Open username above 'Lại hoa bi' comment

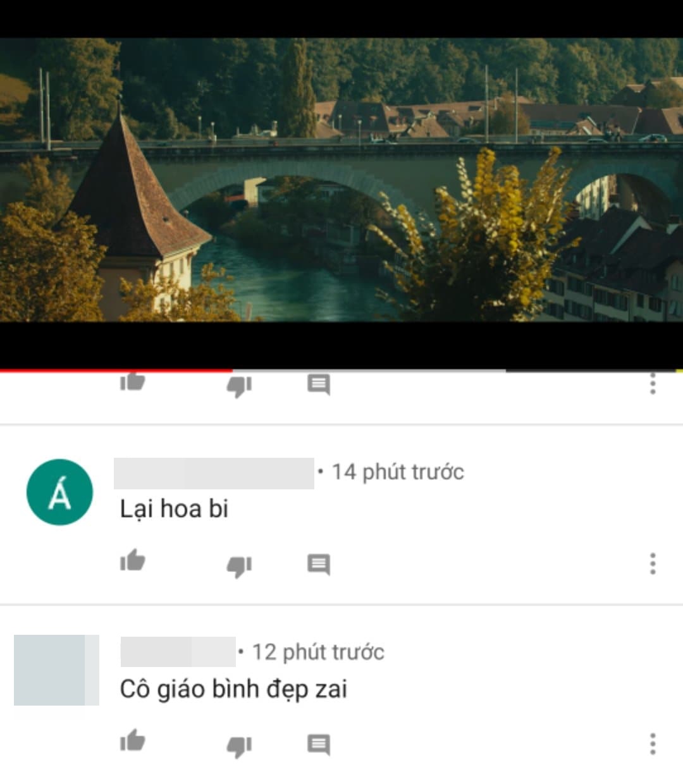coord(214,473)
